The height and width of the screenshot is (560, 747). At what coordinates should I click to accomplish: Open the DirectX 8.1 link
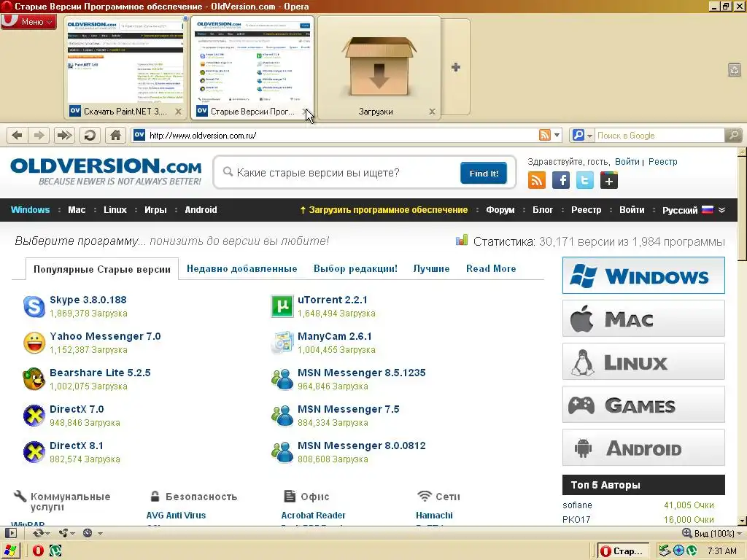(x=76, y=446)
